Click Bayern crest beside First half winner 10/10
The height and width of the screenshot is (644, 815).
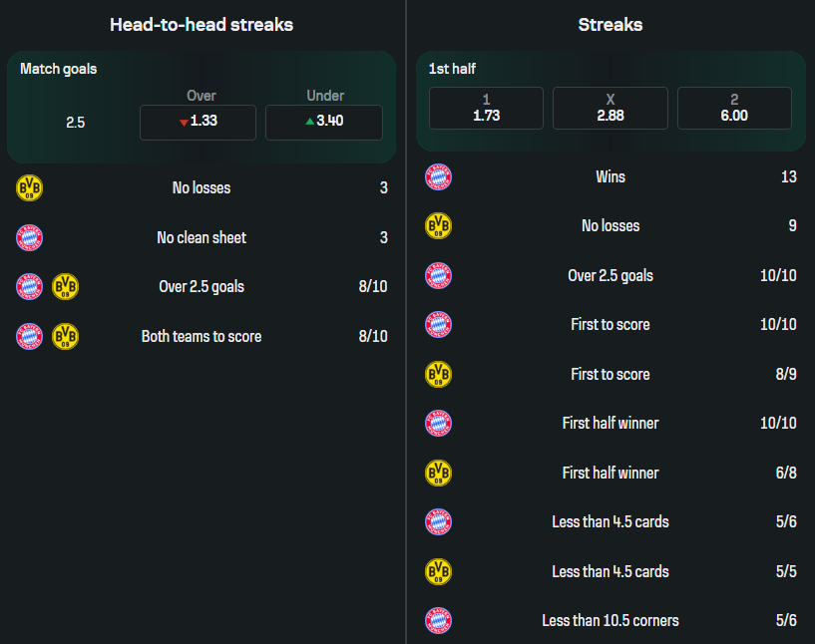[439, 423]
